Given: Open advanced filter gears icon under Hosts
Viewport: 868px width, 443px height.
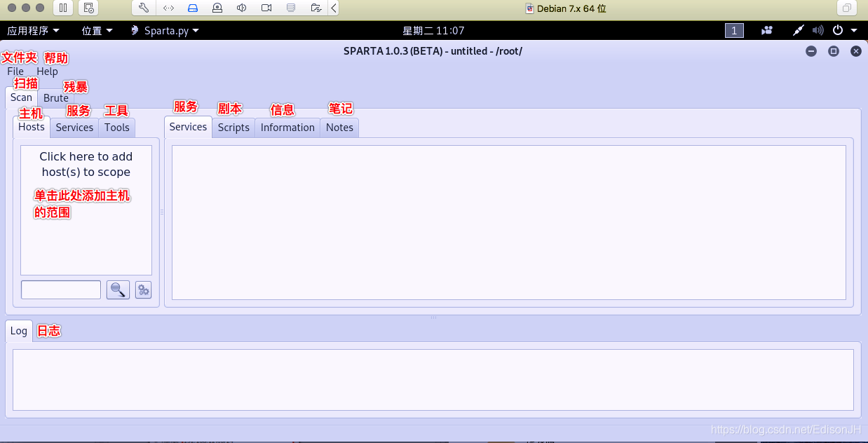Looking at the screenshot, I should pos(143,289).
